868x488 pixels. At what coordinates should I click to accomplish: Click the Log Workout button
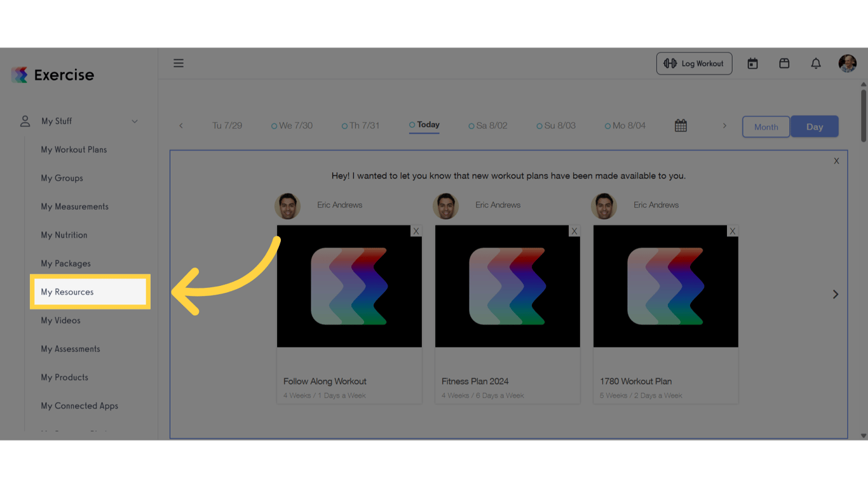click(694, 64)
